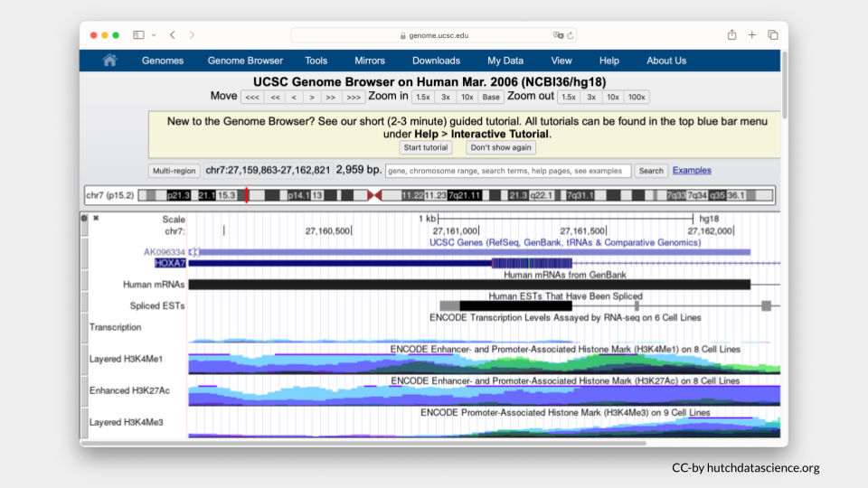Open the HOXA7 gene label
Viewport: 868px width, 488px height.
[x=170, y=263]
